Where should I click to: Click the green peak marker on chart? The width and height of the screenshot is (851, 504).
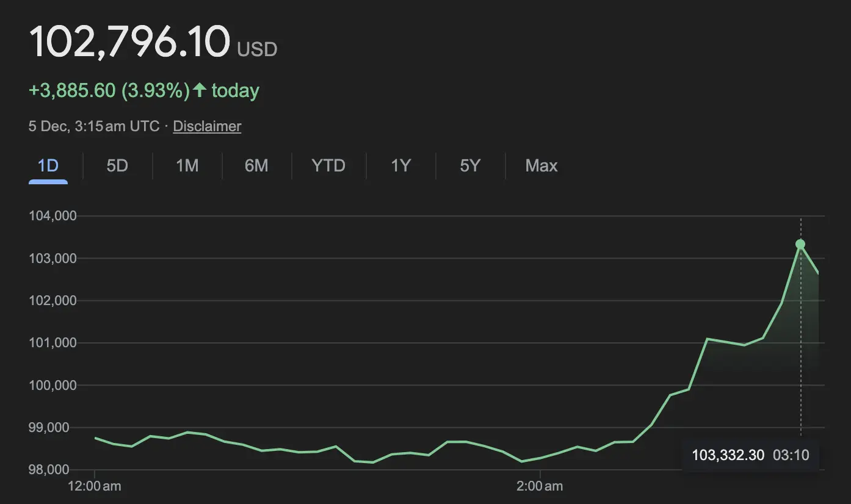(800, 244)
